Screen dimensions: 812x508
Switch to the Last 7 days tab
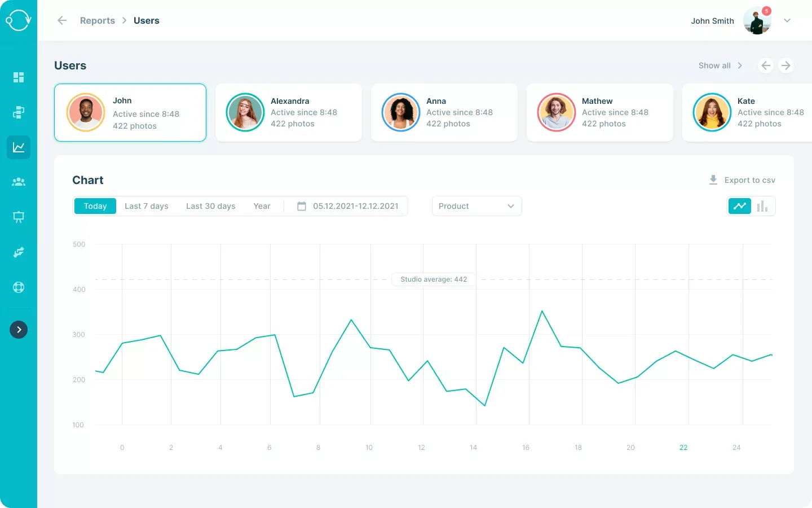pyautogui.click(x=146, y=206)
